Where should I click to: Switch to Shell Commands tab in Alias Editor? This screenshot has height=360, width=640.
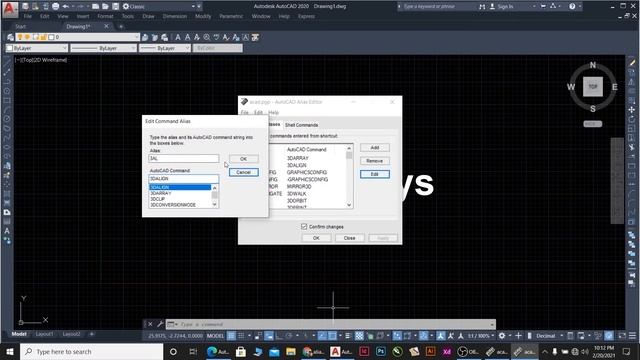[x=301, y=125]
